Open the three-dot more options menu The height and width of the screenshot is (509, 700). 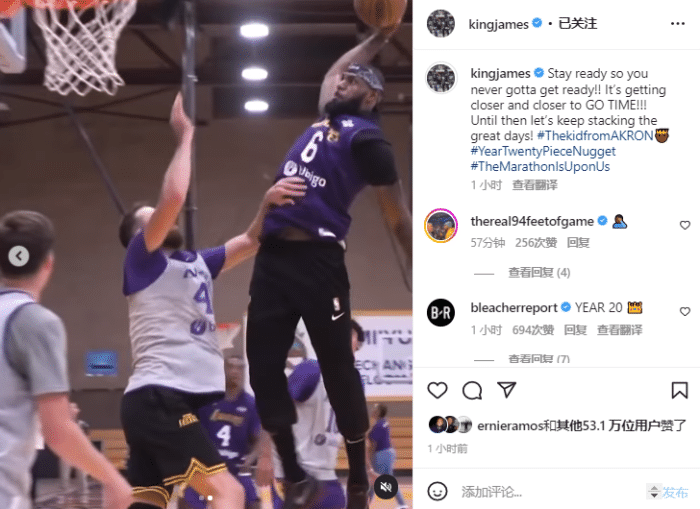pos(678,24)
